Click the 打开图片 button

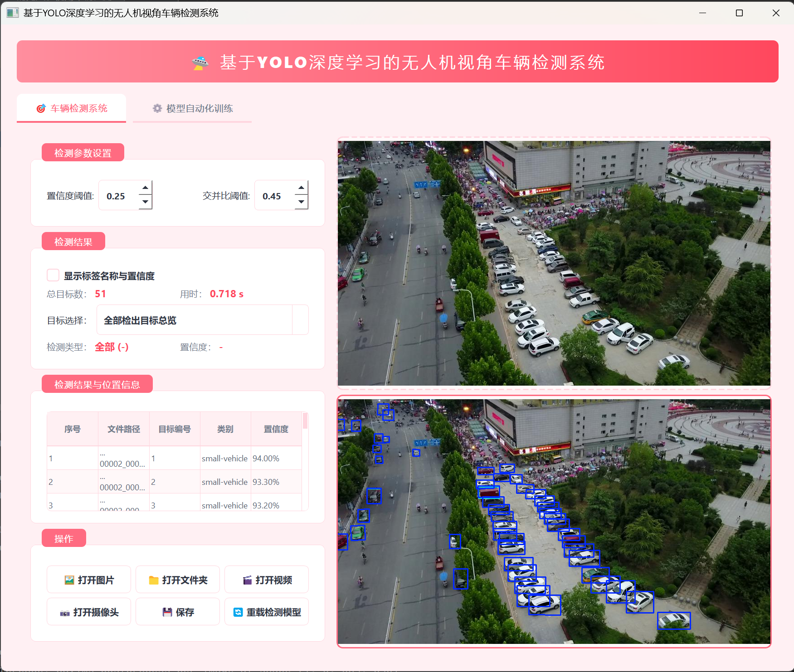pos(89,580)
